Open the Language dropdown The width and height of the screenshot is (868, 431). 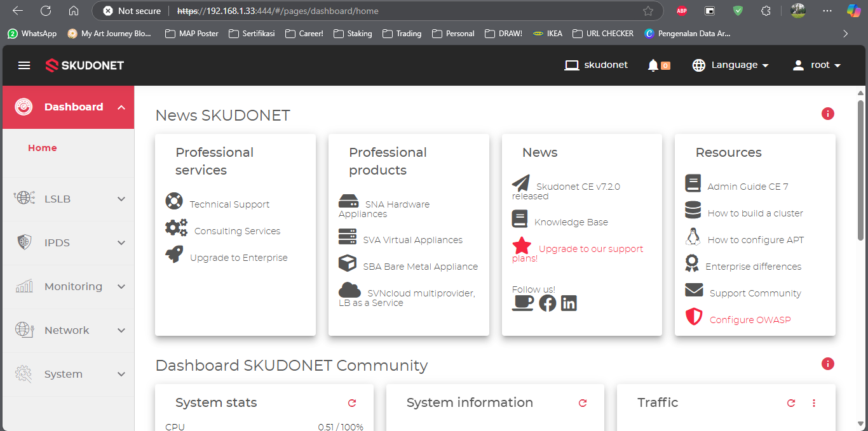click(731, 65)
